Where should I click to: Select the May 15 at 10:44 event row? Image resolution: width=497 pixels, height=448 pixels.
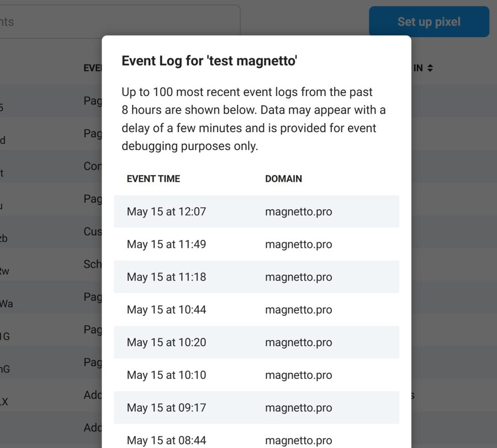(x=256, y=309)
